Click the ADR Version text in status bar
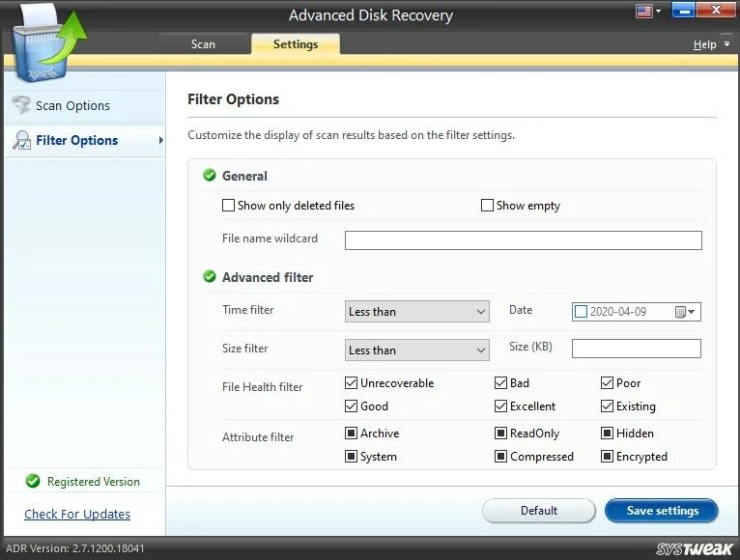Viewport: 740px width, 560px height. pyautogui.click(x=75, y=548)
